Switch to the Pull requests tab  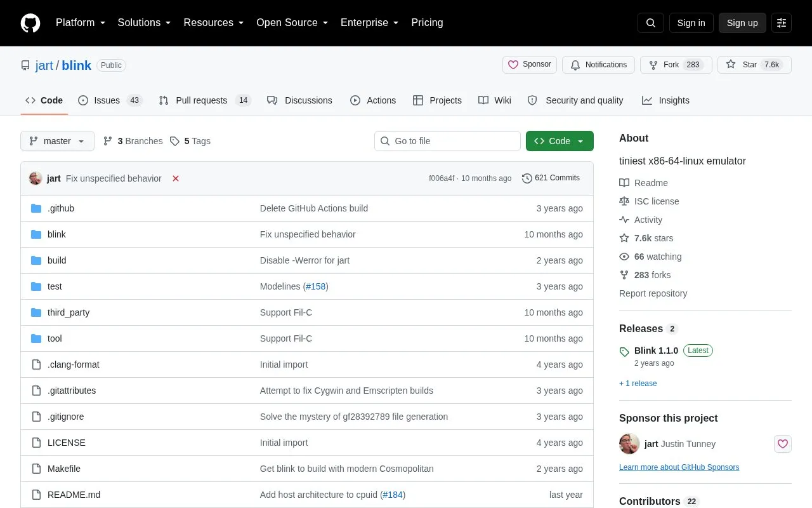pos(205,100)
